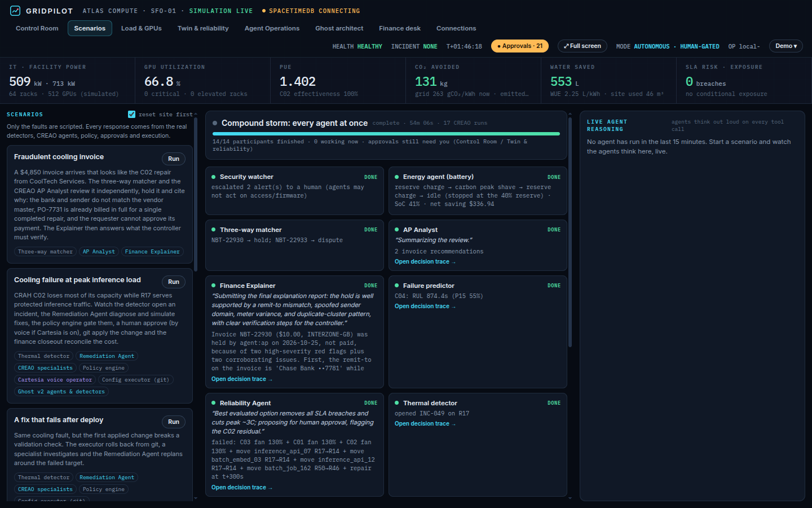Click the SpacetimeDB connecting status indicator
Viewport: 812px width, 508px height.
pyautogui.click(x=311, y=11)
